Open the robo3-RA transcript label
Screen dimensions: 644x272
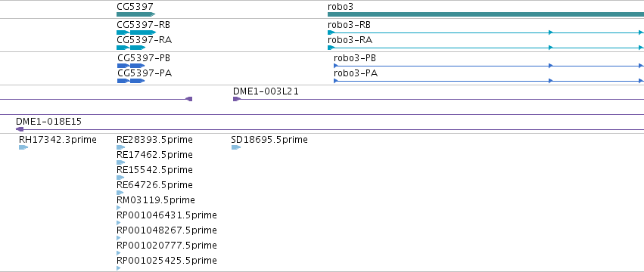point(350,40)
